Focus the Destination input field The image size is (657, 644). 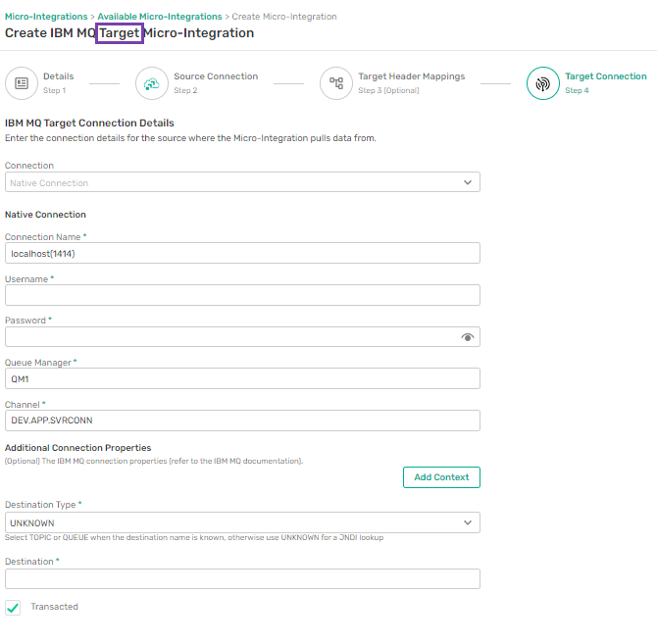point(242,578)
